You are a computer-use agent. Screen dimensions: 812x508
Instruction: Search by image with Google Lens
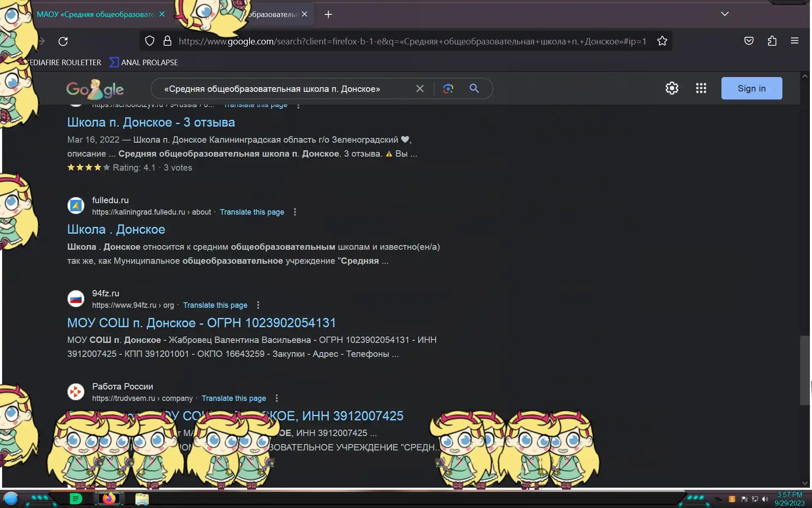tap(448, 88)
